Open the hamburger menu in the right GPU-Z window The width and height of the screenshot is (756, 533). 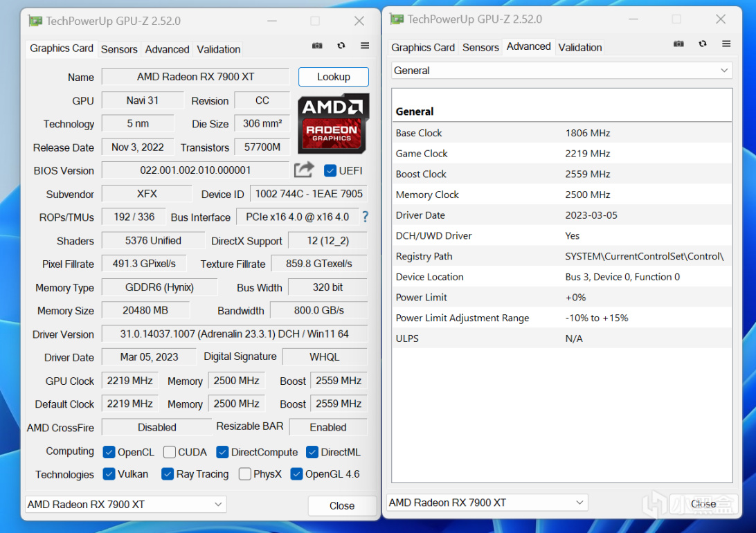(726, 44)
